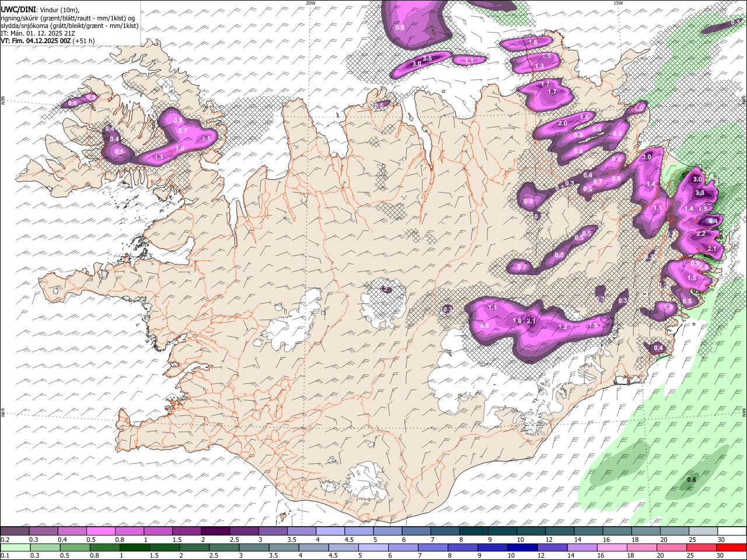Click the '1.3' snowfall value in the north

pos(539,66)
